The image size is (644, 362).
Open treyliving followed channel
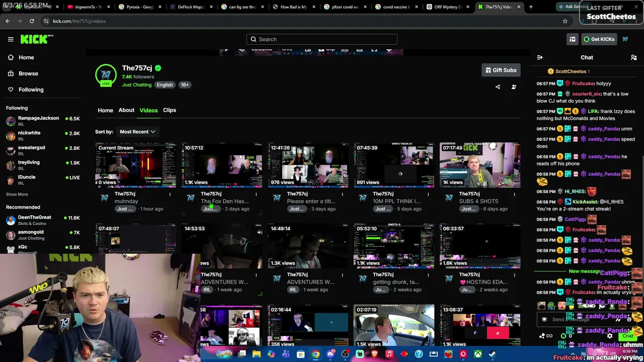tap(43, 165)
